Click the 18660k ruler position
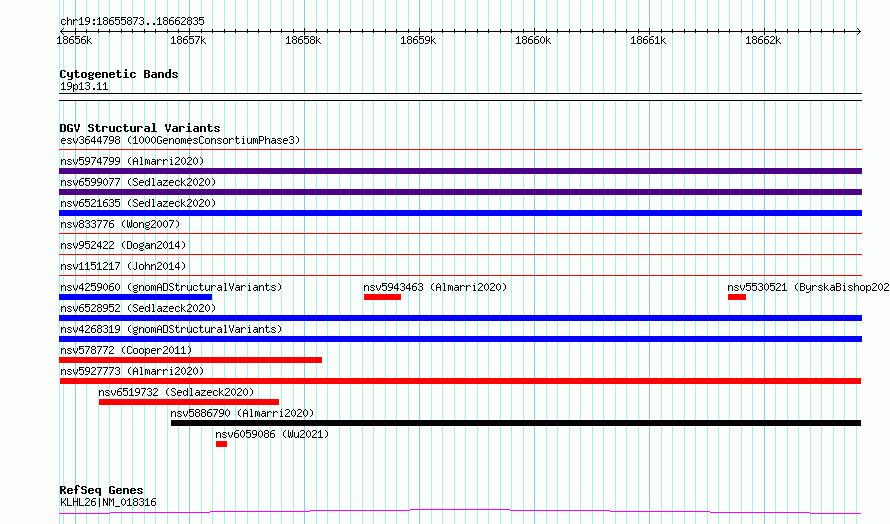Image resolution: width=890 pixels, height=524 pixels. [x=533, y=40]
